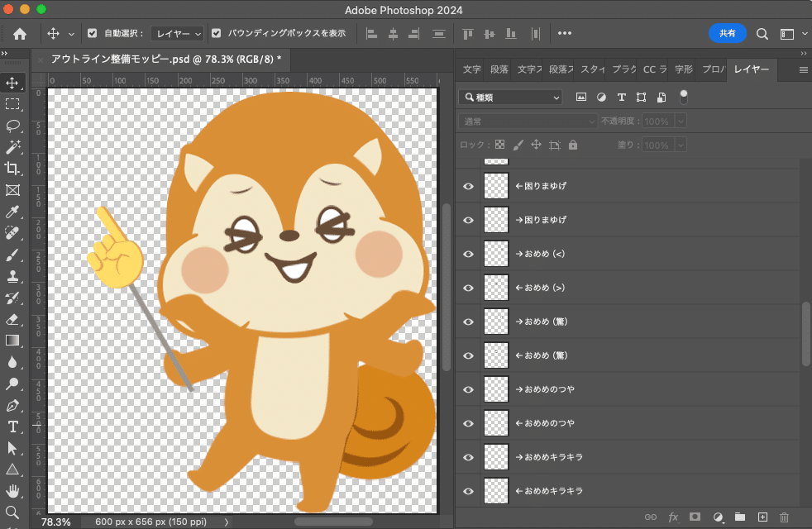Open the 塗り fill slider arrow
This screenshot has width=812, height=529.
(x=681, y=145)
